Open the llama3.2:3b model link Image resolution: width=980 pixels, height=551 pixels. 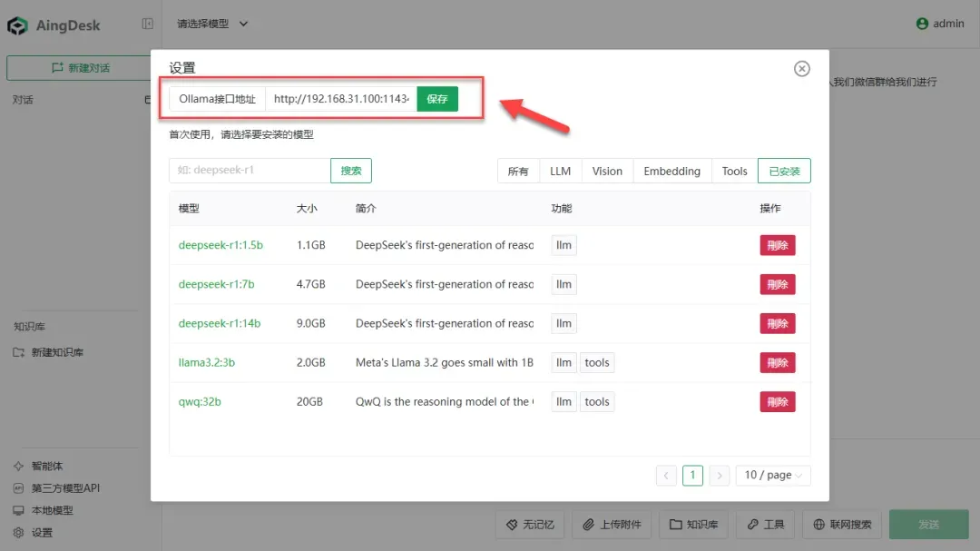[207, 363]
